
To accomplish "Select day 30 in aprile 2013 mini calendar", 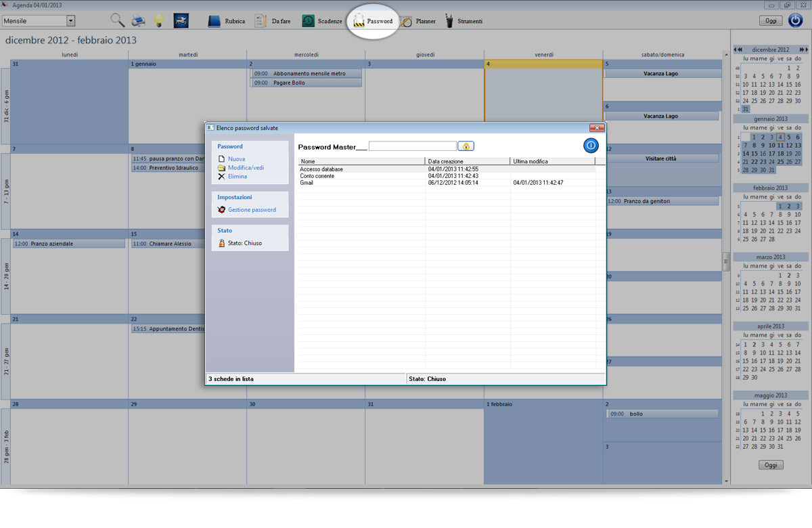I will tap(754, 377).
